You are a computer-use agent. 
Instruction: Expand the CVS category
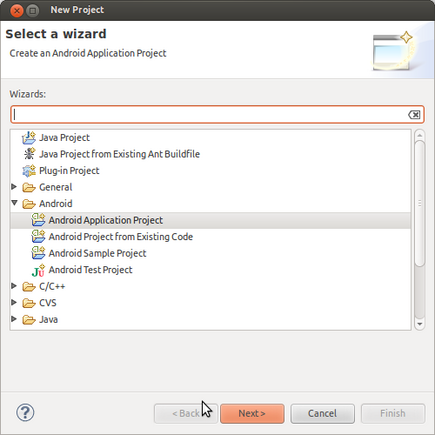pyautogui.click(x=14, y=302)
